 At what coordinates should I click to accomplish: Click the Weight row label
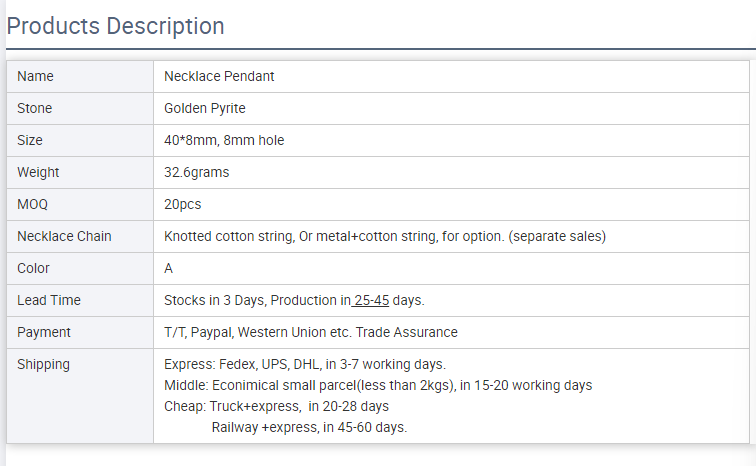tap(38, 172)
